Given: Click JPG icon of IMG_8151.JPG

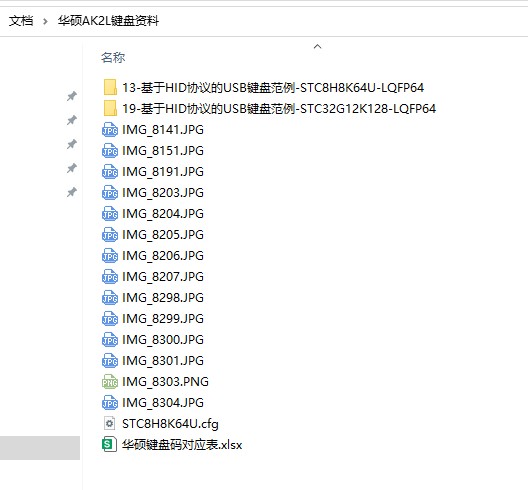Looking at the screenshot, I should 110,151.
